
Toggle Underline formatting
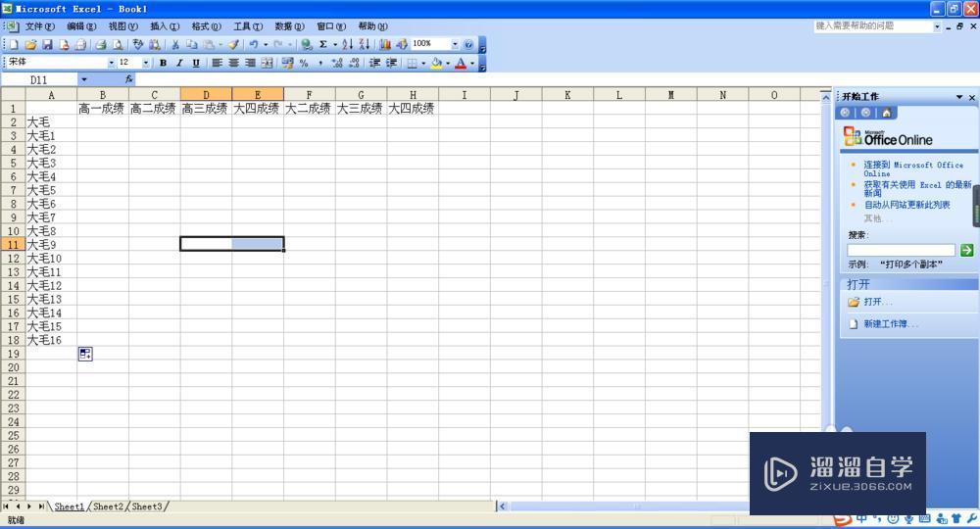[x=196, y=63]
